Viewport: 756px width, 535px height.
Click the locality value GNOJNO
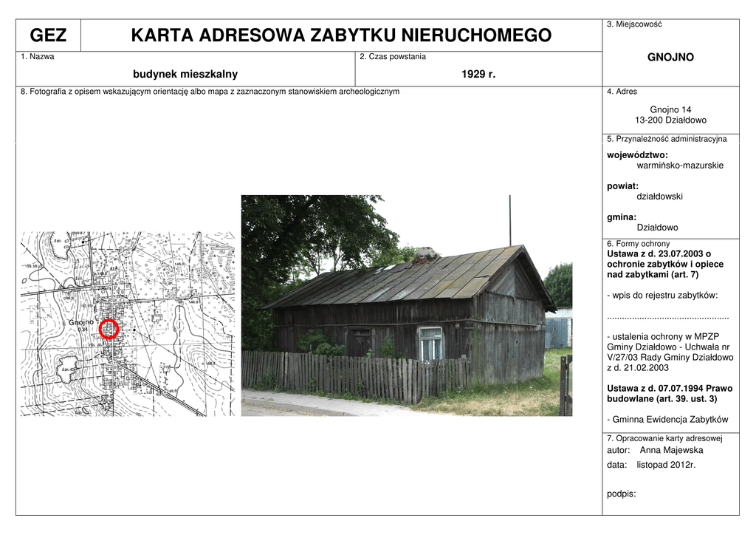pos(670,58)
